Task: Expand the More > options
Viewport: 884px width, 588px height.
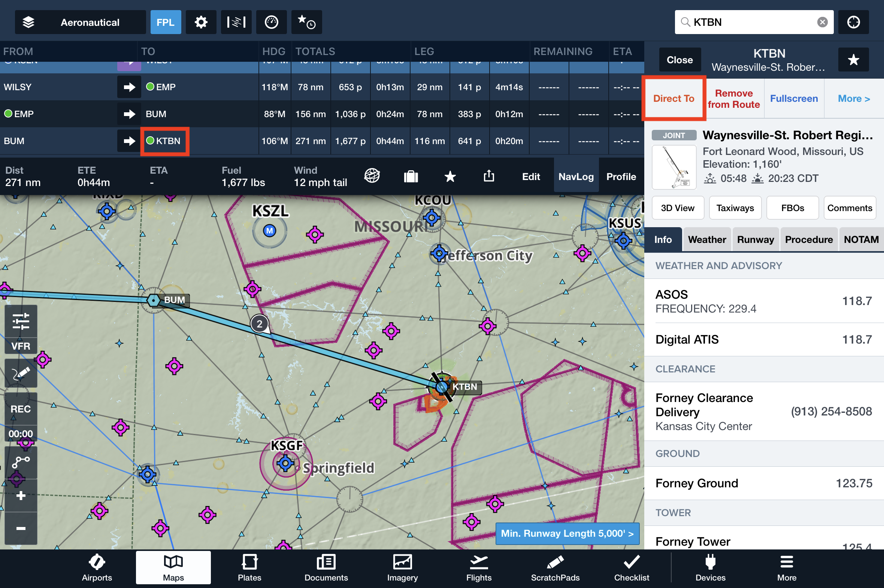Action: click(854, 98)
